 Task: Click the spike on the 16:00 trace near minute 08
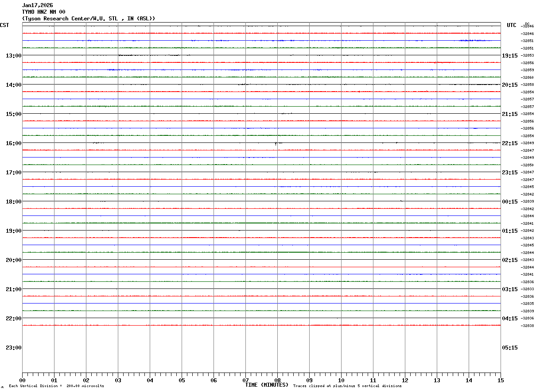coord(276,143)
